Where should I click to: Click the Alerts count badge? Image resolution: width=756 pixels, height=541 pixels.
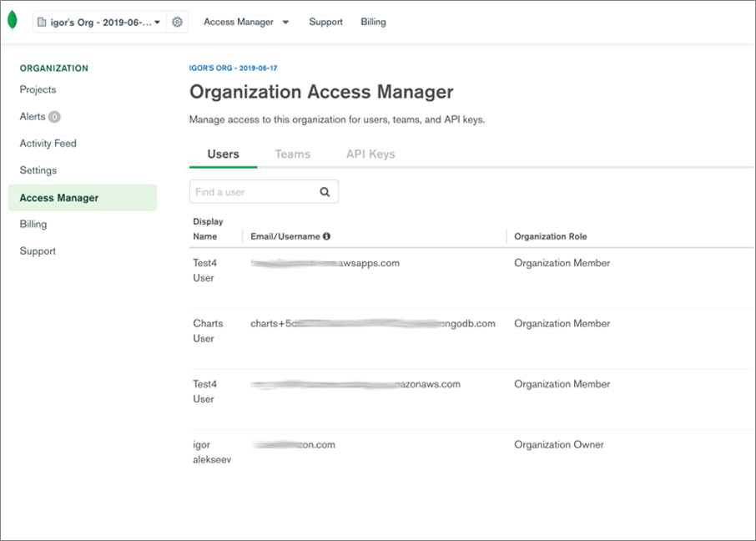pyautogui.click(x=54, y=117)
